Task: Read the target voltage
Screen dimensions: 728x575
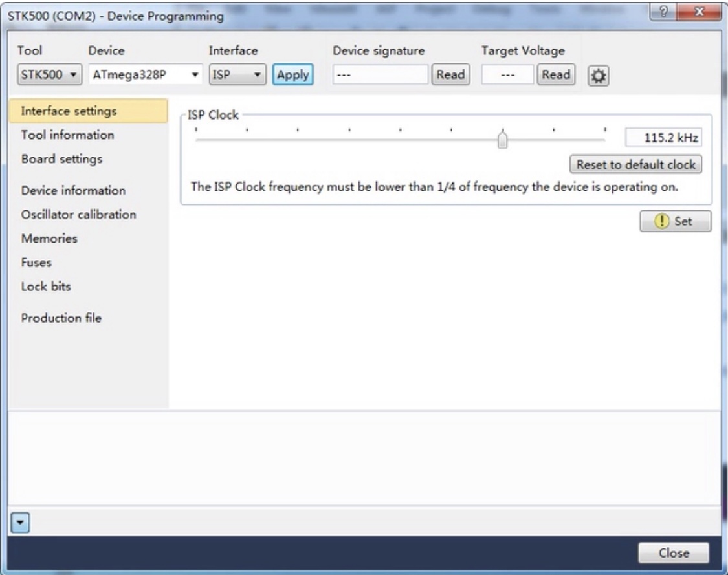Action: (556, 74)
